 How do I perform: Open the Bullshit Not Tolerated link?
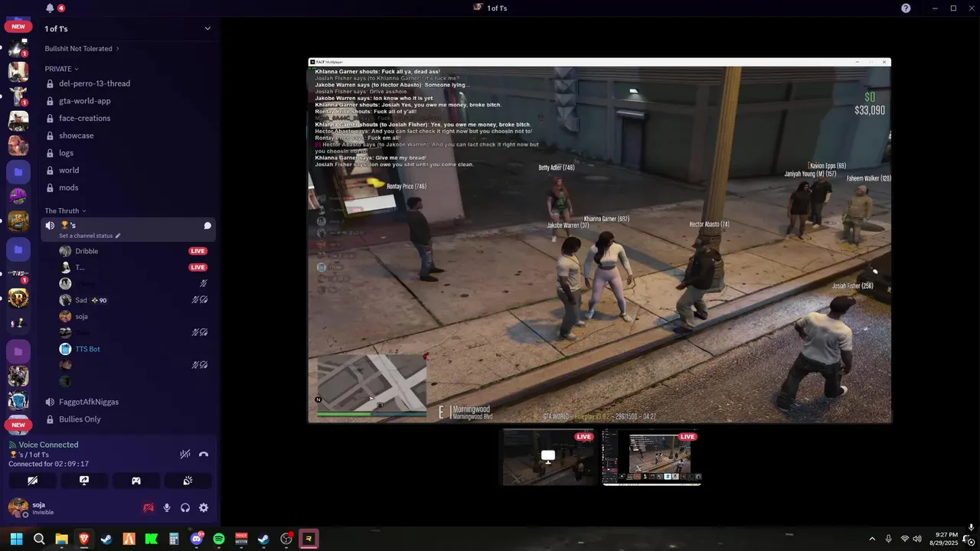(x=82, y=48)
